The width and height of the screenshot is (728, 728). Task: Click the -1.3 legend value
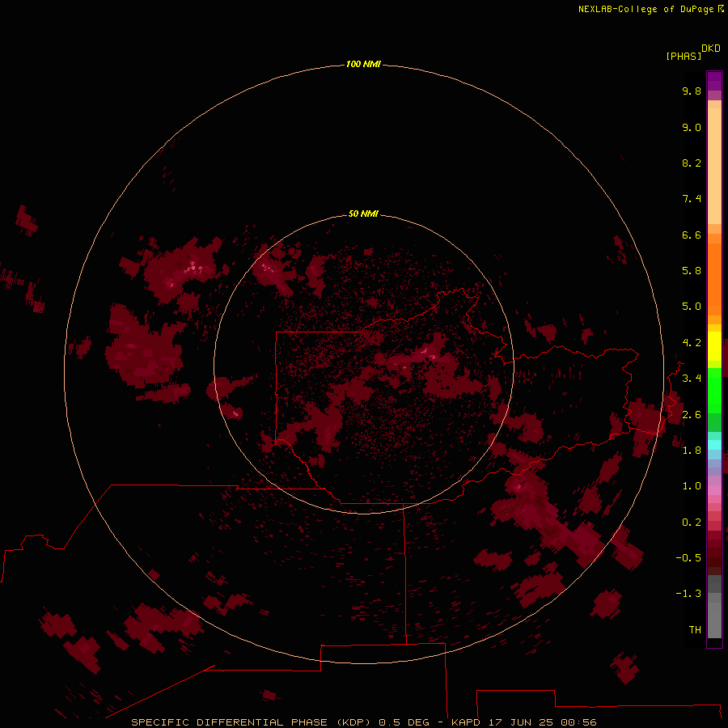688,594
